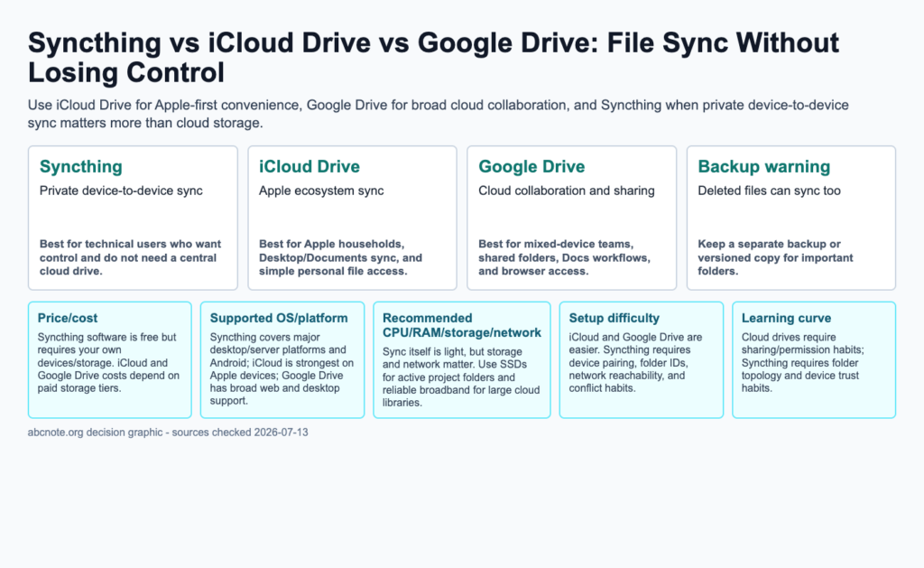Click 'Cloud drives require sharing/permission habits' paragraph
Image resolution: width=924 pixels, height=568 pixels.
[x=802, y=362]
